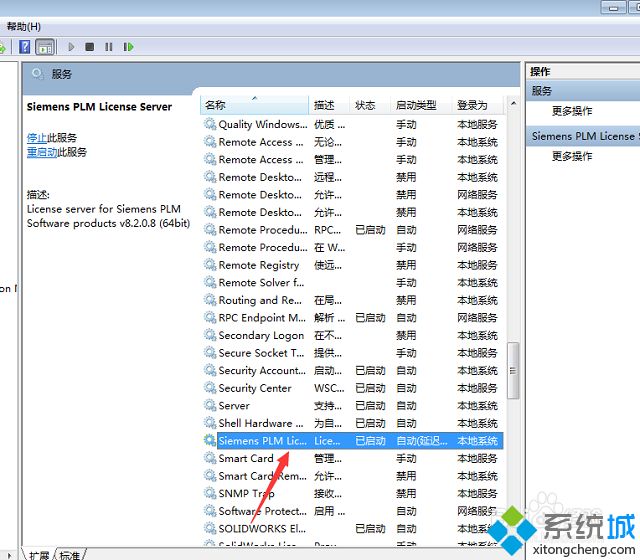This screenshot has width=640, height=560.
Task: Select the Remote Solver f... service name
Action: pyautogui.click(x=261, y=282)
